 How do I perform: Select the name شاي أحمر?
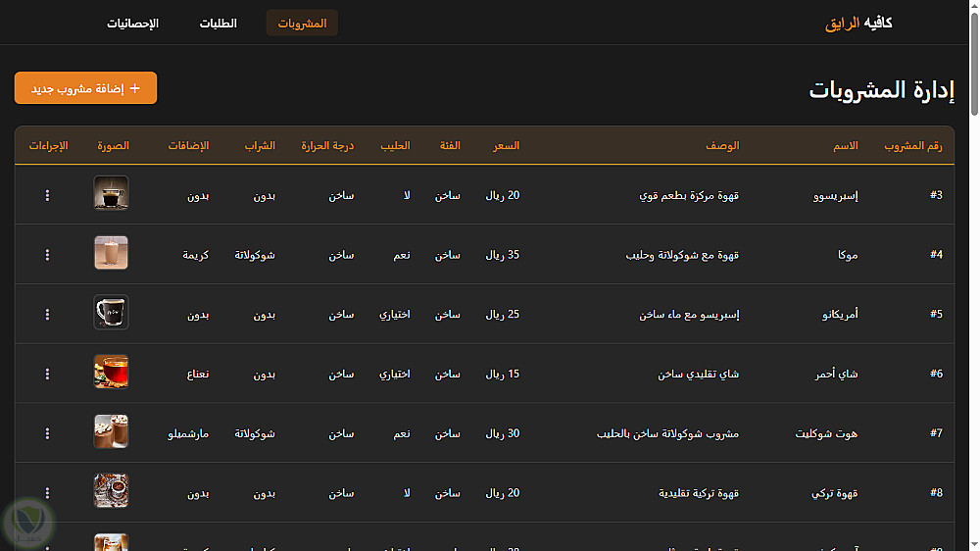click(836, 374)
